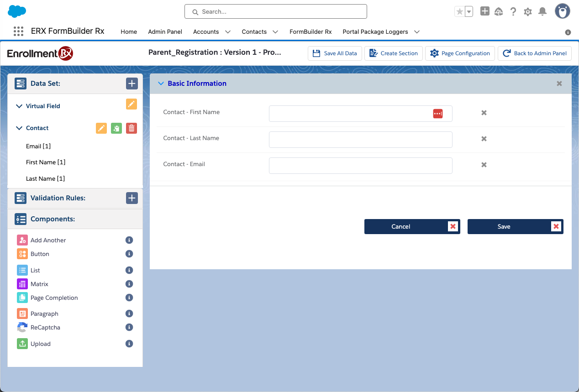Image resolution: width=579 pixels, height=392 pixels.
Task: Open Page Configuration settings
Action: [460, 53]
